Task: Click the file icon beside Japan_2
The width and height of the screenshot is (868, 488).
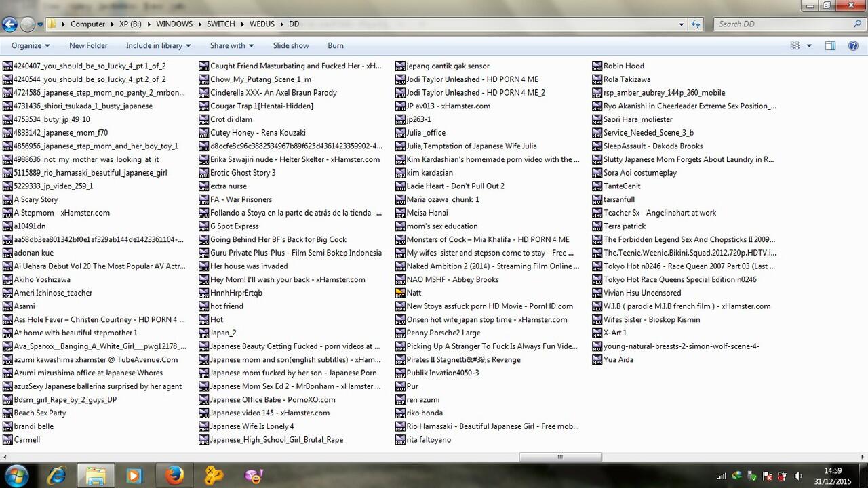Action: tap(203, 333)
